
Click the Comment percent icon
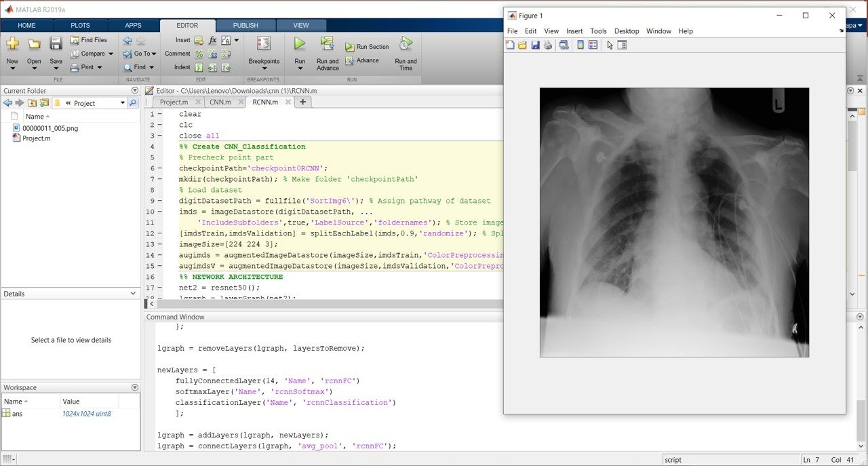pyautogui.click(x=199, y=54)
